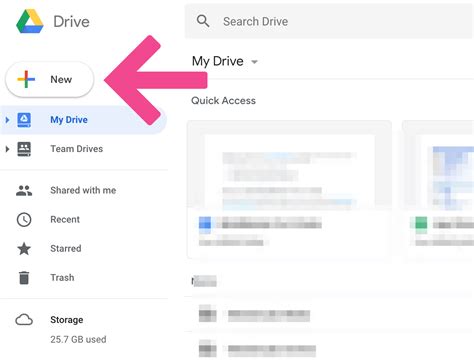Screen dimensions: 474x363
Task: Click the Shared with me people icon
Action: [24, 191]
